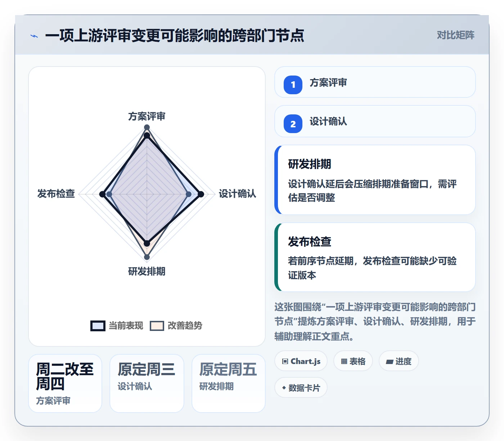The image size is (504, 441).
Task: Toggle the 改善趋势 legend swatch
Action: tap(157, 326)
